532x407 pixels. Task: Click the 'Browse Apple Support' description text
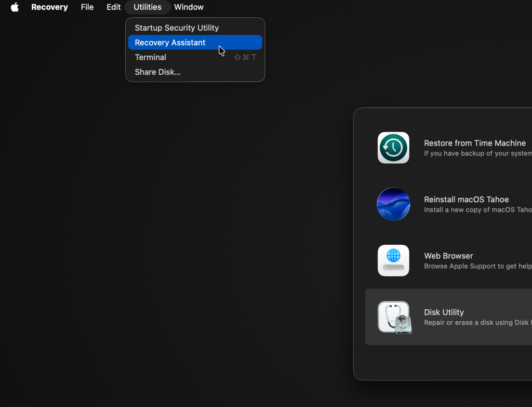[477, 266]
